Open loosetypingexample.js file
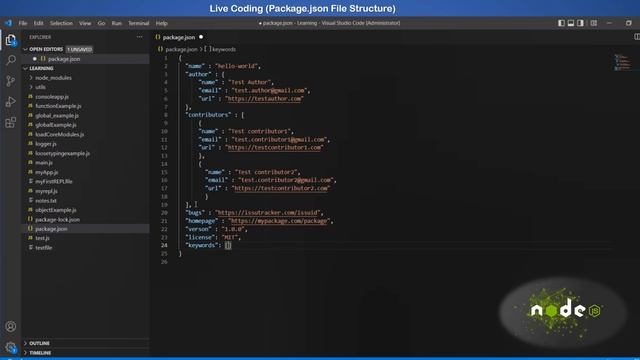 62,153
